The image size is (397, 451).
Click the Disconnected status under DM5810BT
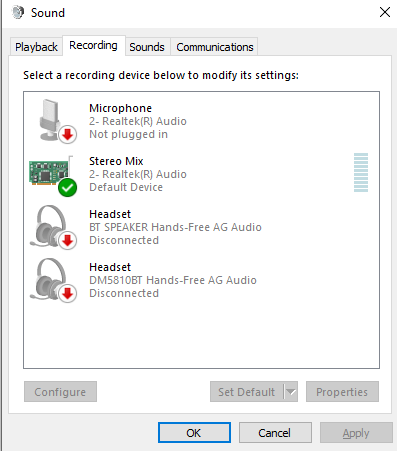click(124, 293)
